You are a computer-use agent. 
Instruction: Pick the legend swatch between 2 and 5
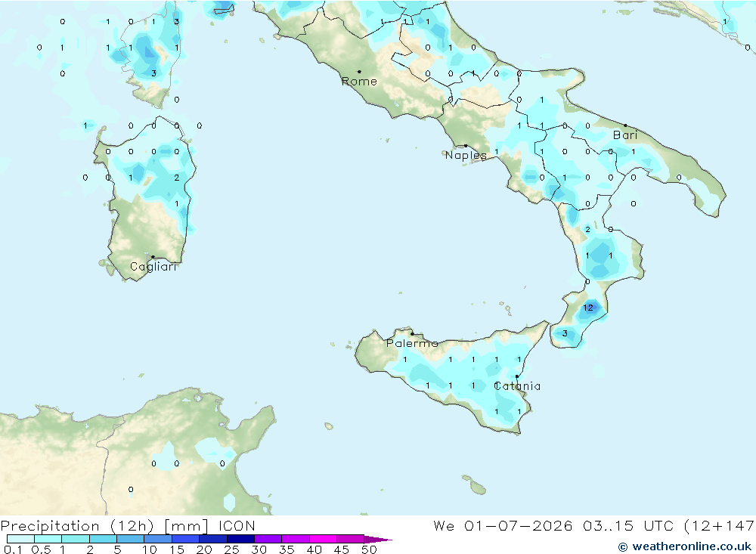pyautogui.click(x=103, y=539)
